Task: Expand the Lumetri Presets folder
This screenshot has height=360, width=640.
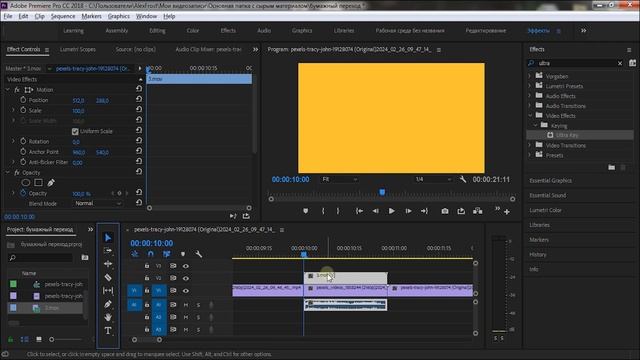Action: tap(530, 86)
